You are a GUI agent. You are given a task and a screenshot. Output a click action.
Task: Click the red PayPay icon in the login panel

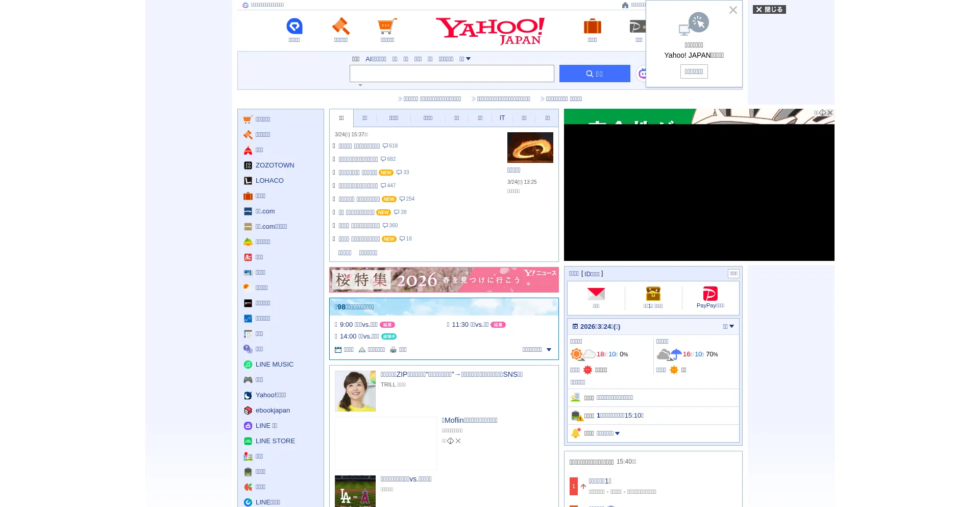point(710,294)
